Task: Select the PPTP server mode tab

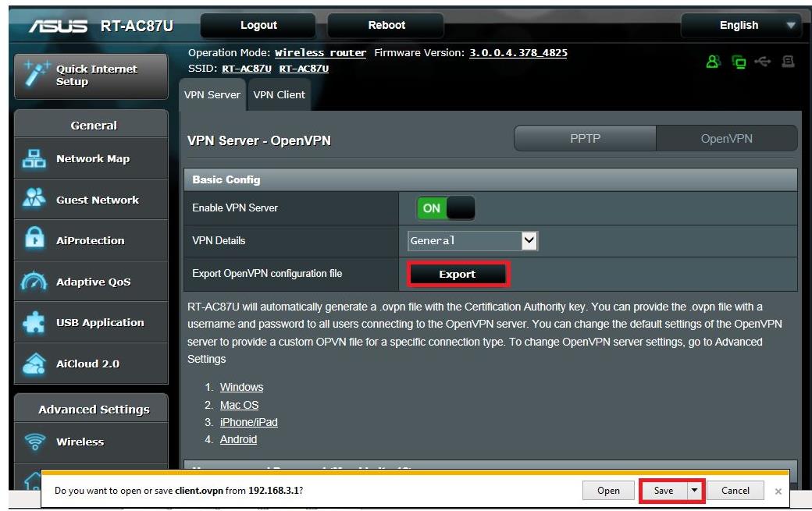Action: point(585,139)
